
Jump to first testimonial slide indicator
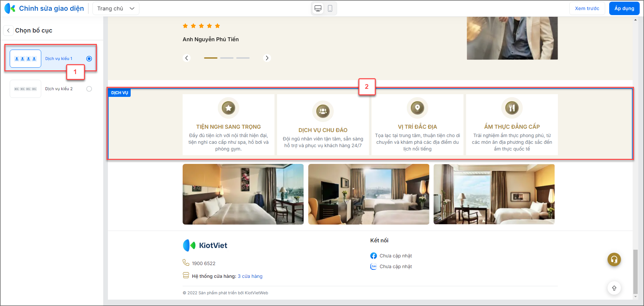tap(211, 58)
